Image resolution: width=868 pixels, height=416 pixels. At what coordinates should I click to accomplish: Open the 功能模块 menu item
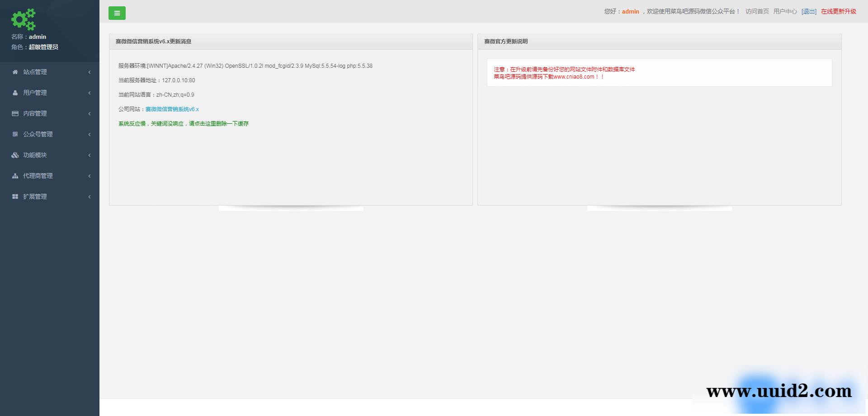35,155
